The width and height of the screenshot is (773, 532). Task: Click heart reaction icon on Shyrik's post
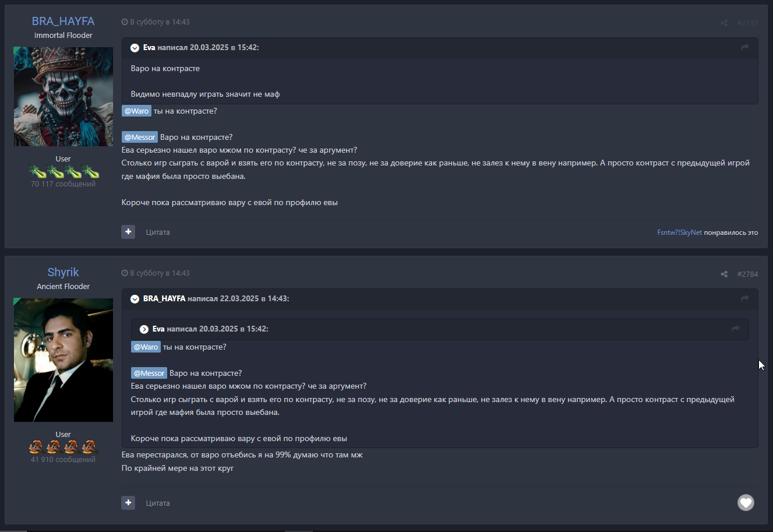pos(746,502)
